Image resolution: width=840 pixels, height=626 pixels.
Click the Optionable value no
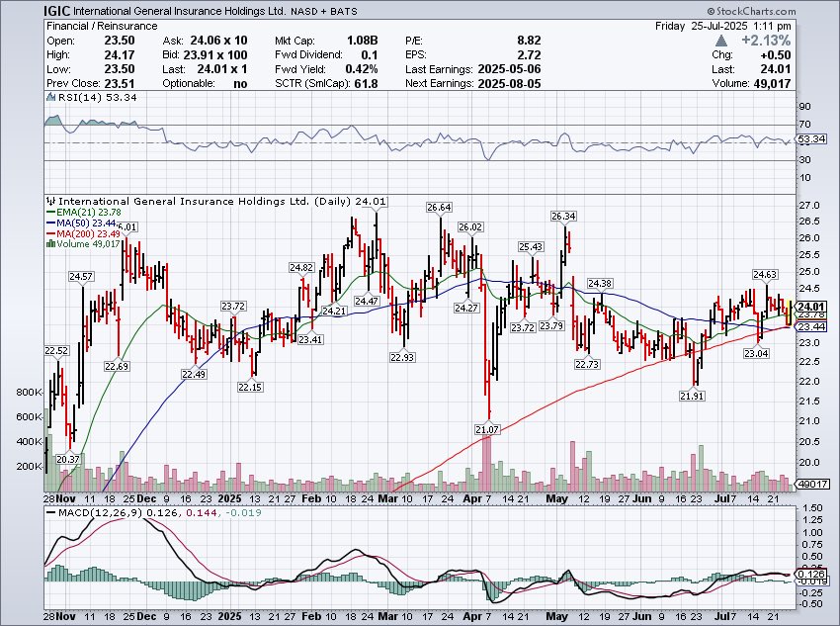tap(240, 84)
